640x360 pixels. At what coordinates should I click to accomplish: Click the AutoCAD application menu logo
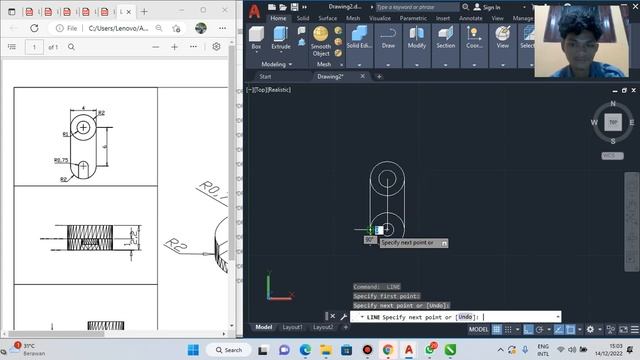pyautogui.click(x=254, y=11)
